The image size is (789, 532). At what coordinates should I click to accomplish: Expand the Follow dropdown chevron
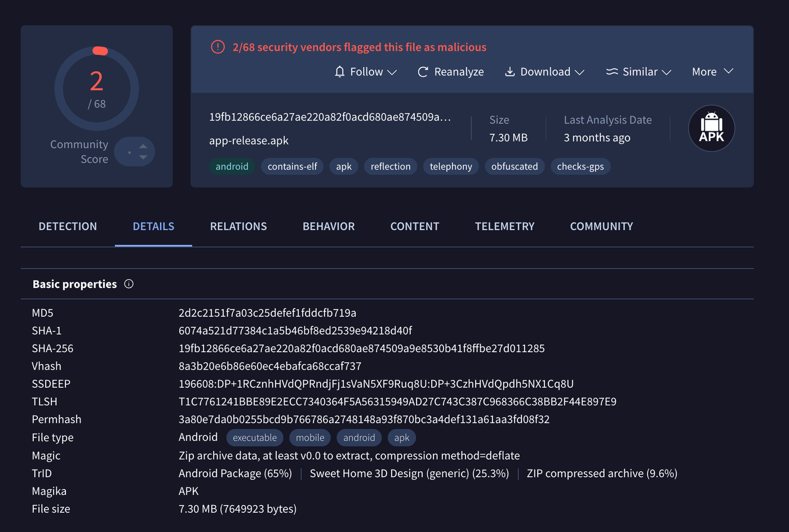click(x=392, y=72)
